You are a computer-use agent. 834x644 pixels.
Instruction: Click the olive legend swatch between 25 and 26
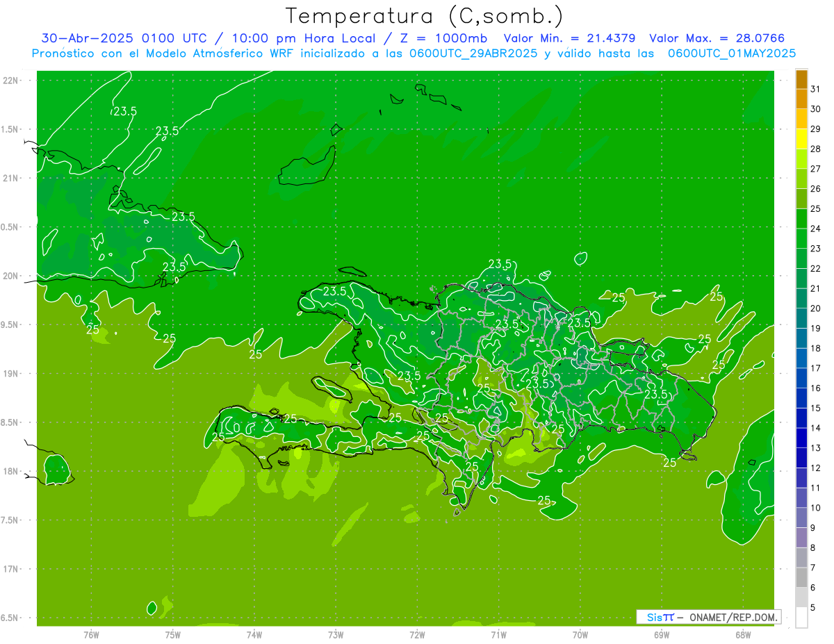point(801,199)
